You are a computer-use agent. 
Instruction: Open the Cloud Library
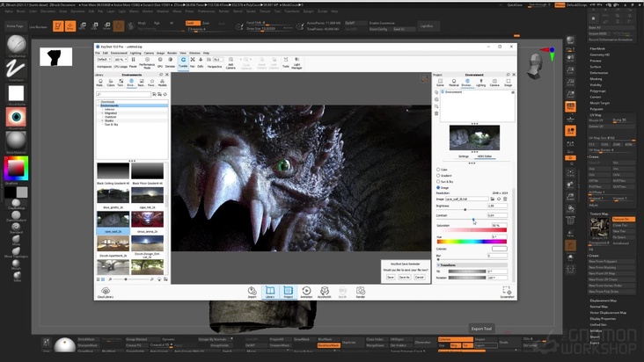106,293
